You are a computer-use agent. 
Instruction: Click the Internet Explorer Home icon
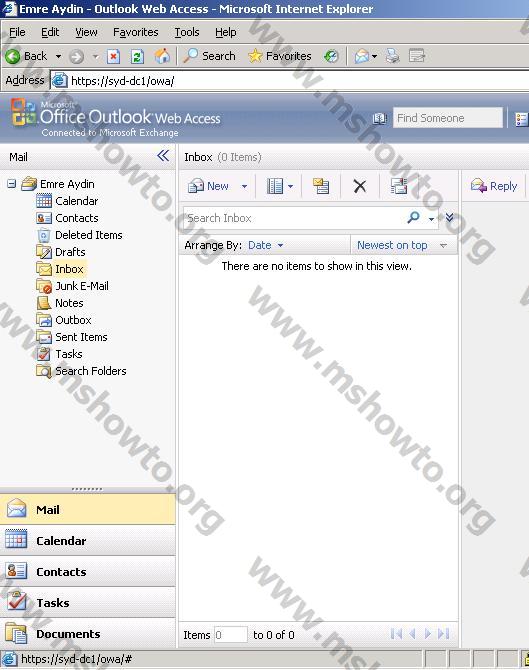(162, 56)
